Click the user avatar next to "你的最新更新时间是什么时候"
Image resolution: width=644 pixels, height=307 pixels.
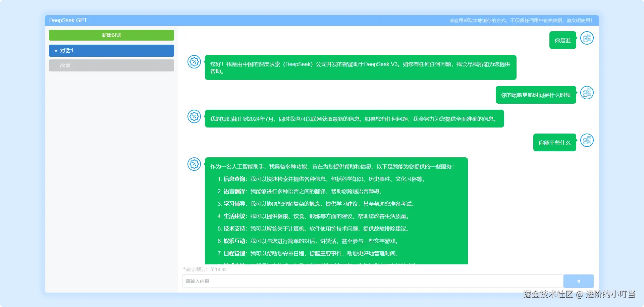click(x=587, y=93)
